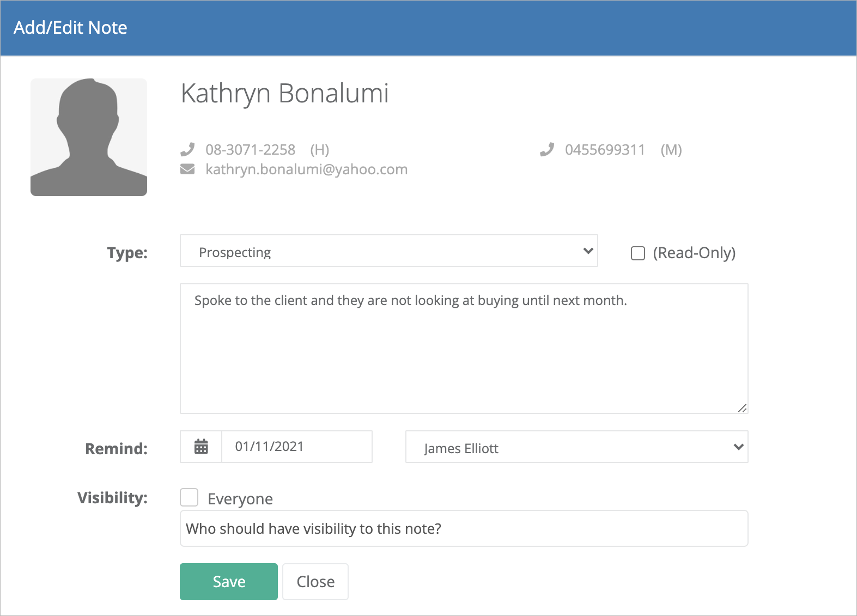The height and width of the screenshot is (616, 857).
Task: Click the home number 08-3071-2258
Action: [251, 149]
